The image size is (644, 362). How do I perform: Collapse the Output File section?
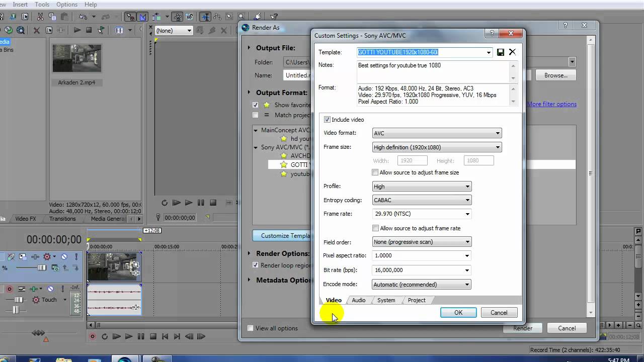click(249, 48)
